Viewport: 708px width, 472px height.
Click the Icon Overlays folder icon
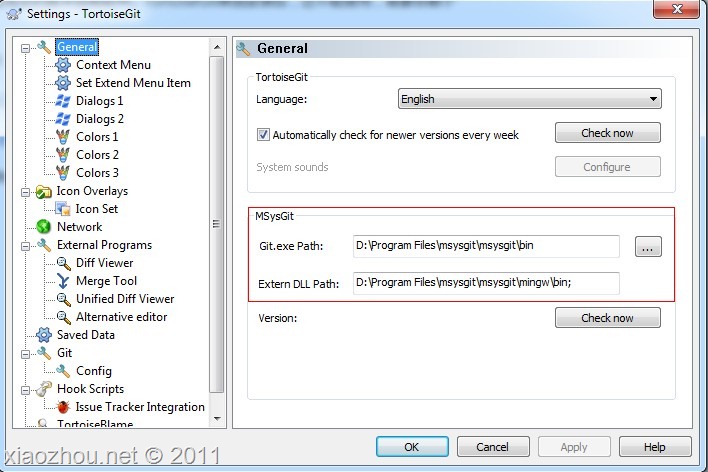point(44,192)
